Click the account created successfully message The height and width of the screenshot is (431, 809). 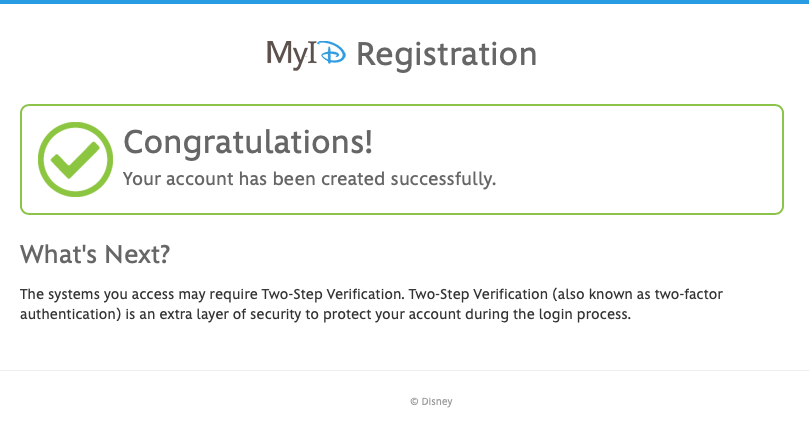(308, 180)
